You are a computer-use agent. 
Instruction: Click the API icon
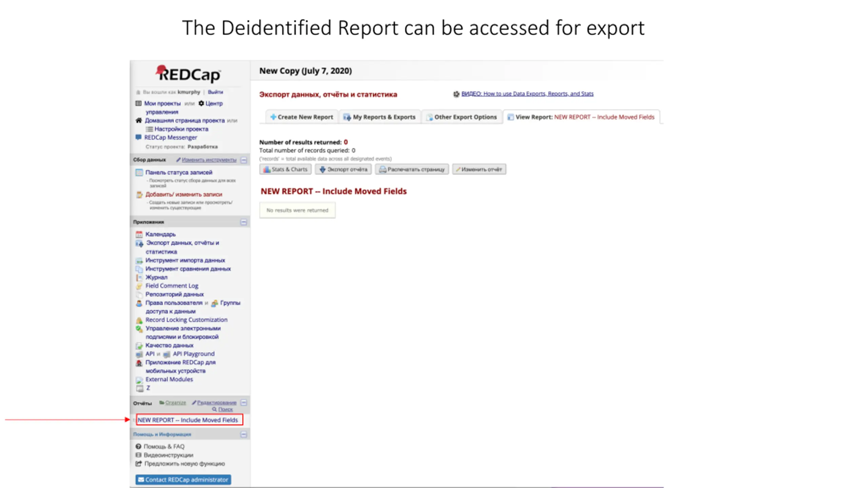pyautogui.click(x=139, y=354)
